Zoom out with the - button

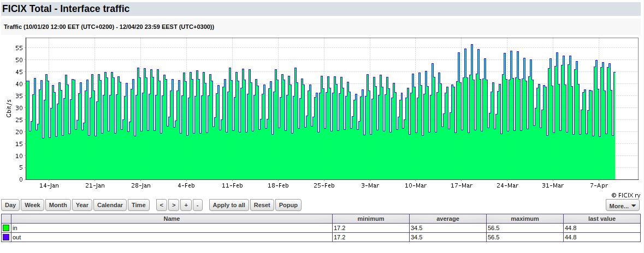(198, 205)
